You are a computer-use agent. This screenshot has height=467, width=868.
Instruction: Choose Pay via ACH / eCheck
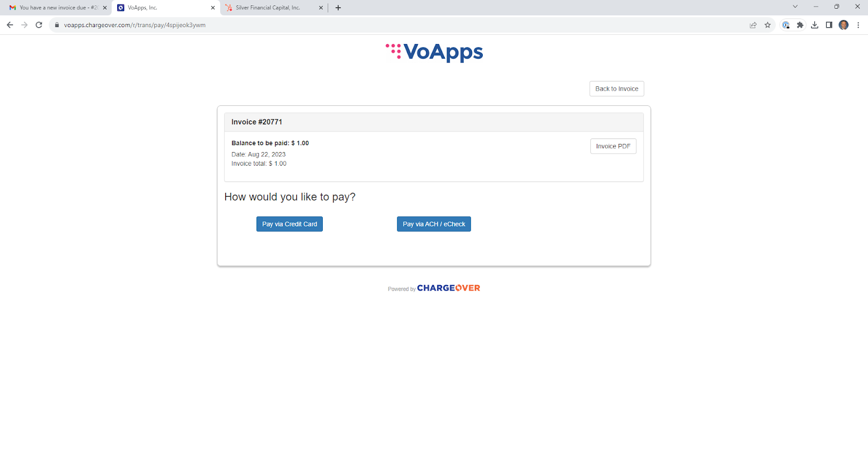click(434, 224)
